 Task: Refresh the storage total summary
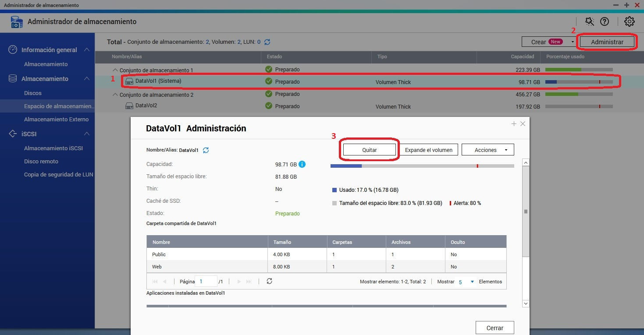pyautogui.click(x=267, y=42)
